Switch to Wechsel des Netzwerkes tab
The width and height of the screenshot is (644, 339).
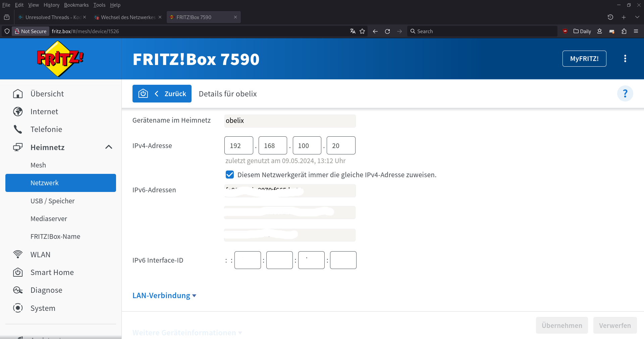point(127,17)
